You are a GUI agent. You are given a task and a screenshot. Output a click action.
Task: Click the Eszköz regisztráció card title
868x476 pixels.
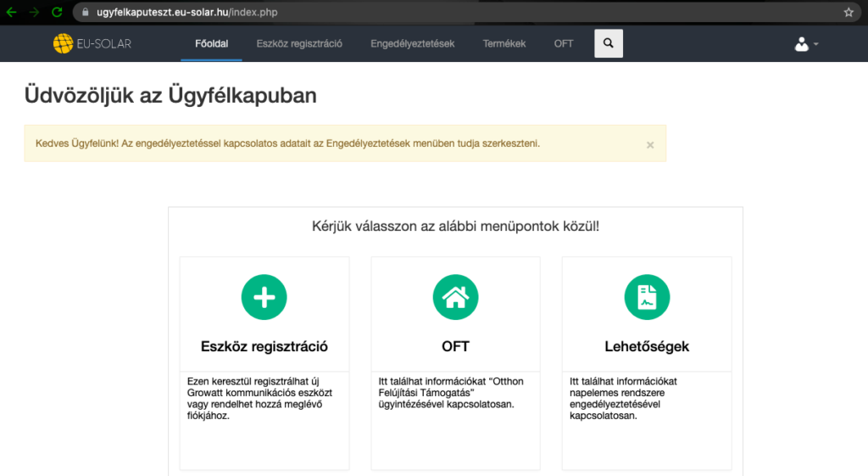[264, 346]
